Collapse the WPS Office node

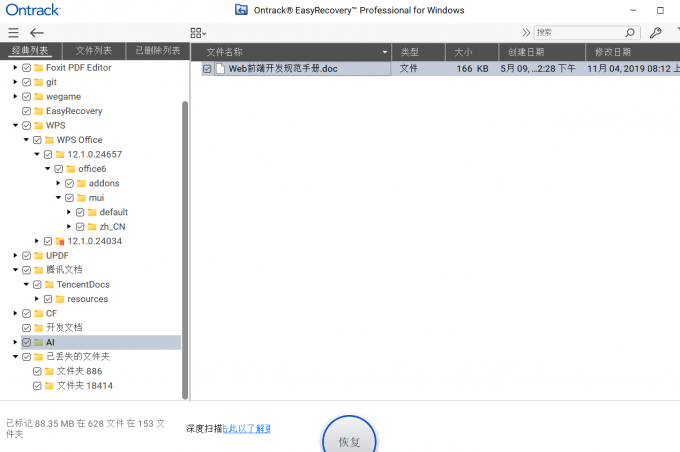click(26, 140)
